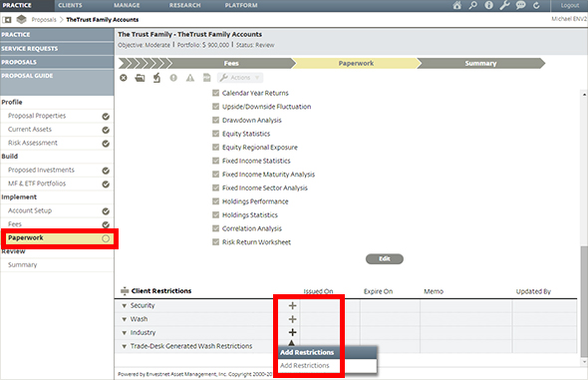Open SERVICE REQUESTS sidebar section
The image size is (588, 380).
tap(57, 49)
